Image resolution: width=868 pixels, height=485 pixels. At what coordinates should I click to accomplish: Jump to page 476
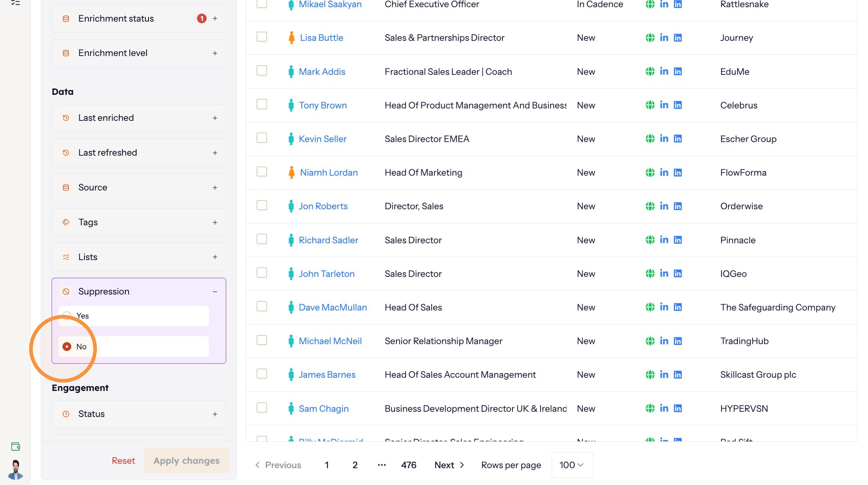pyautogui.click(x=409, y=465)
